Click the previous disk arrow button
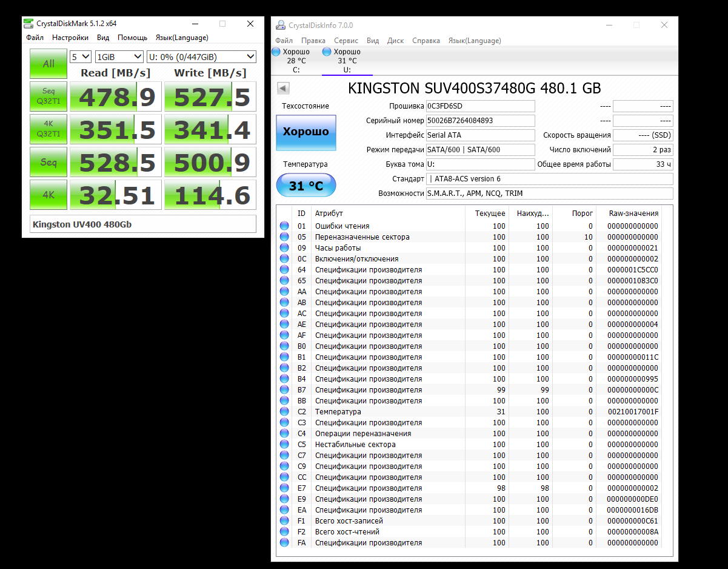 click(283, 89)
